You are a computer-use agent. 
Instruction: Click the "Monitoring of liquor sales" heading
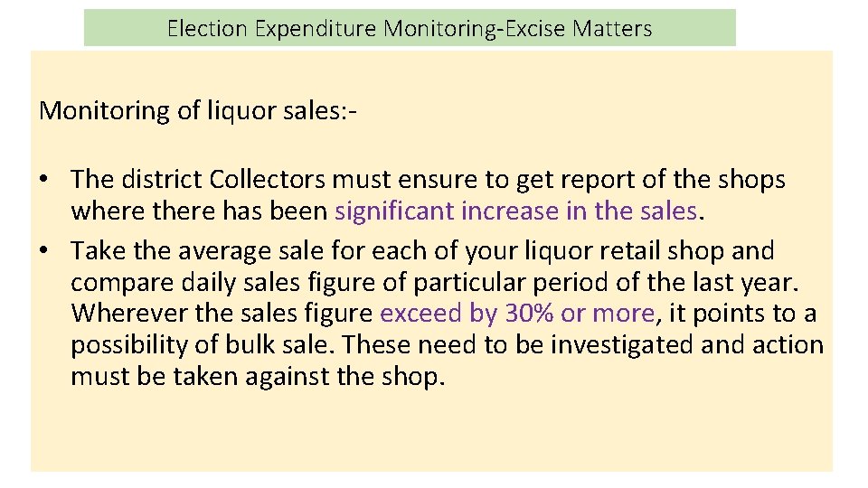coord(198,111)
